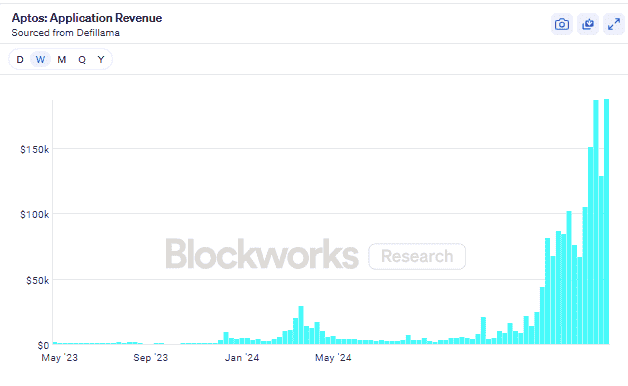628x386 pixels.
Task: Click the Sep '23 x-axis label
Action: pyautogui.click(x=151, y=358)
